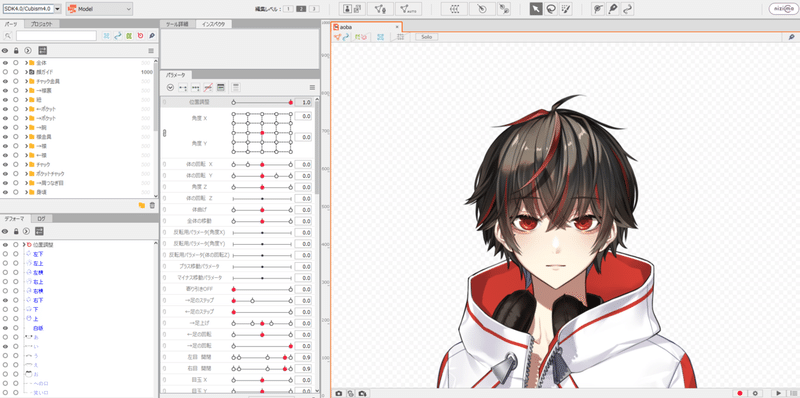
Task: Click the camera snapshot icon below canvas
Action: tap(339, 393)
